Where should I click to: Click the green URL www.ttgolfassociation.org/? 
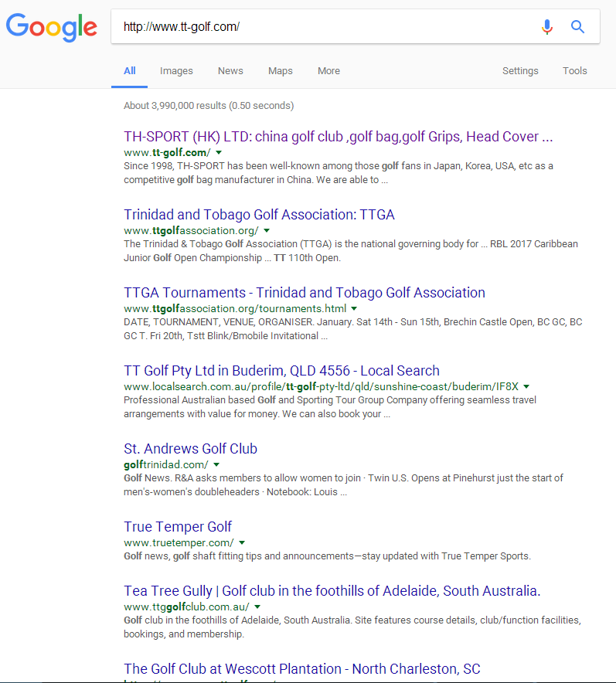coord(191,230)
